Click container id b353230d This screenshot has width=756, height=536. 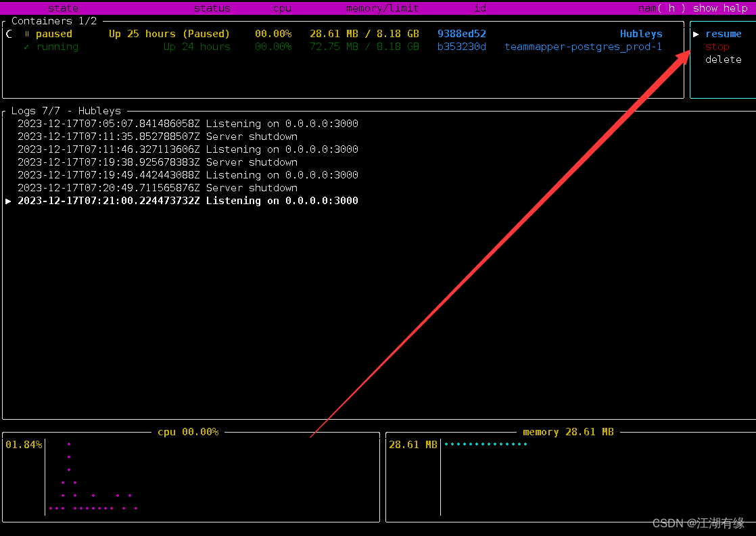[461, 47]
